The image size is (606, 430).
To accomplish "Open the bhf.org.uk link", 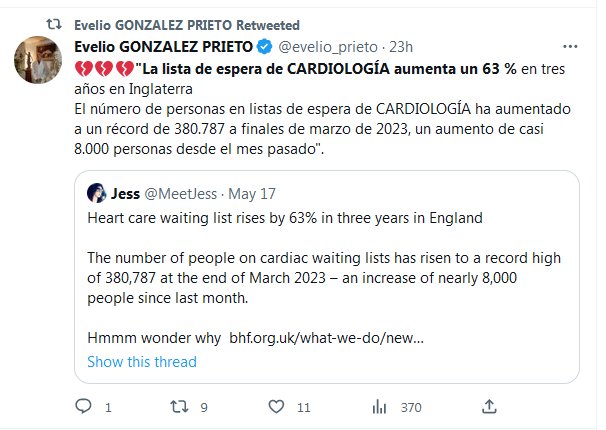I will point(327,338).
